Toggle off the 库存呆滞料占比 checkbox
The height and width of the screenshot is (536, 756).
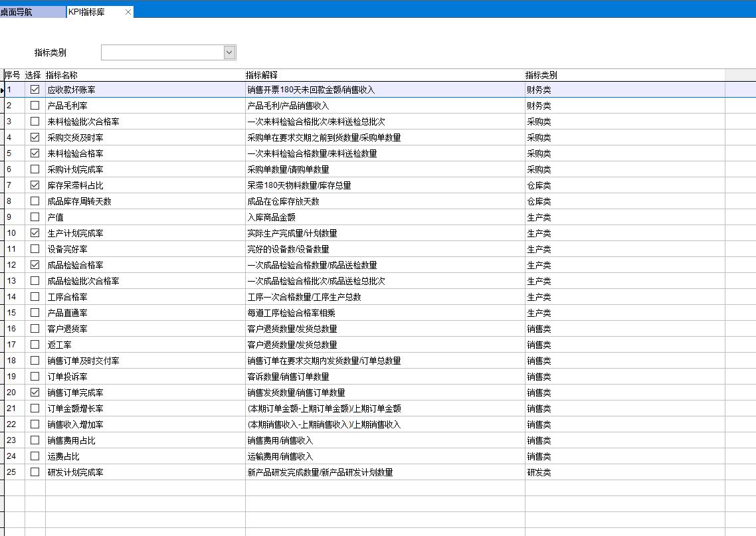35,185
